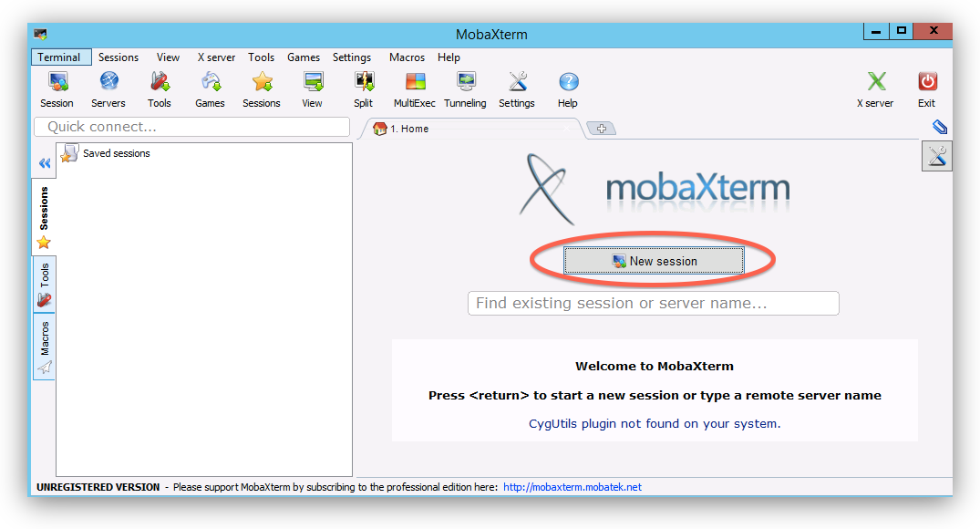Click the New session button
This screenshot has height=529, width=980.
[x=654, y=261]
